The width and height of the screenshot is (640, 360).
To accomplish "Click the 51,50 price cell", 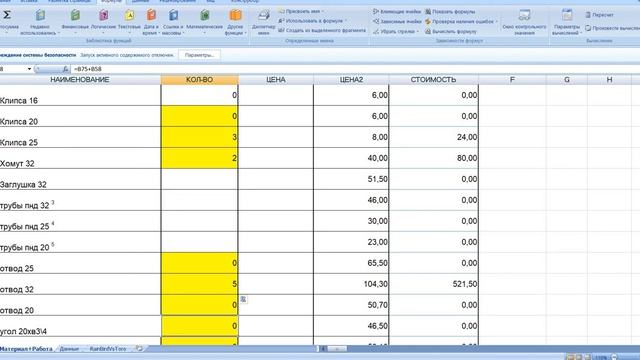I will tap(351, 179).
